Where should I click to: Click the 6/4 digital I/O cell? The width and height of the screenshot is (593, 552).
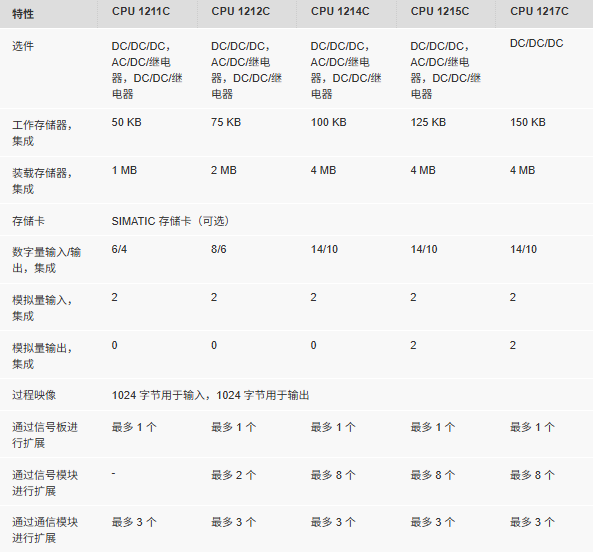coord(119,250)
